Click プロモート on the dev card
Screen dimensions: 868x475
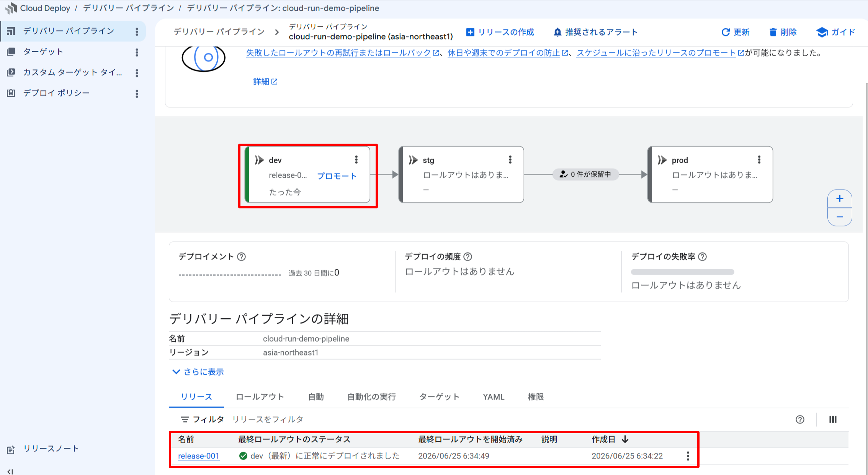pyautogui.click(x=337, y=176)
